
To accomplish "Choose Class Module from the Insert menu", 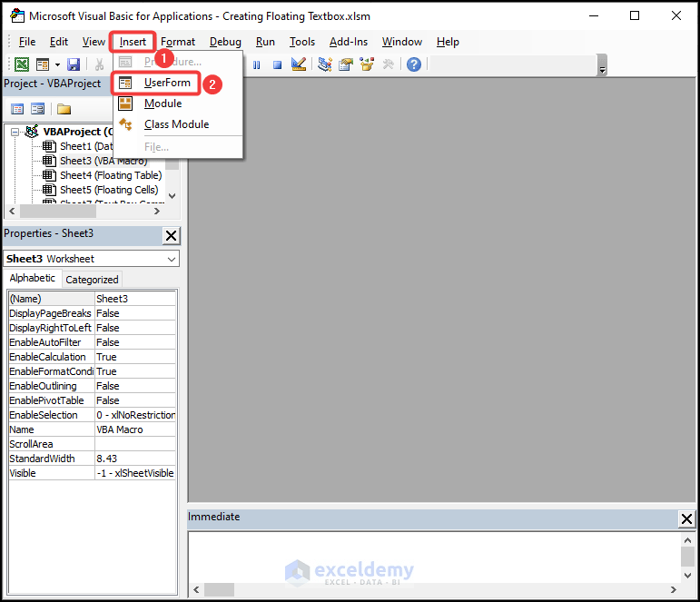I will pos(178,124).
